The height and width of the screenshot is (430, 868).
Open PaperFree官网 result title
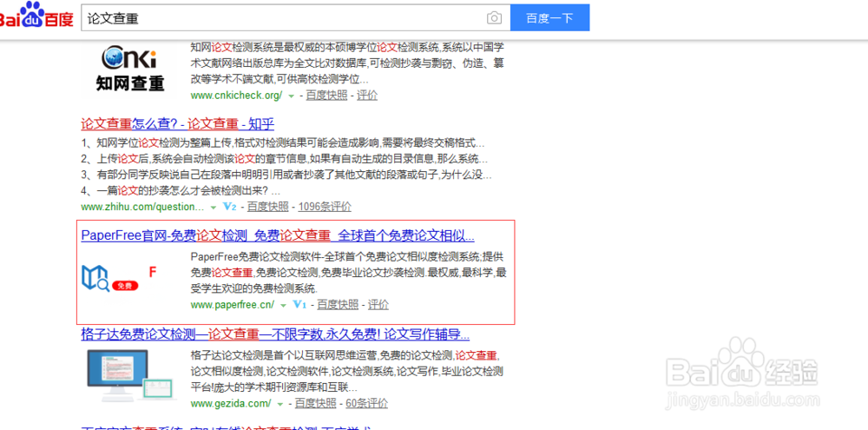[278, 235]
